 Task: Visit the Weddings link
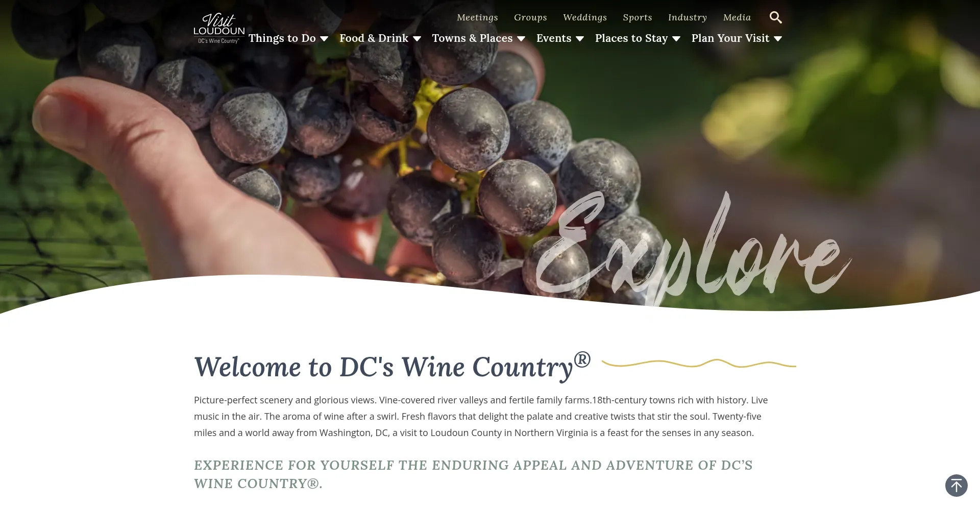(585, 17)
